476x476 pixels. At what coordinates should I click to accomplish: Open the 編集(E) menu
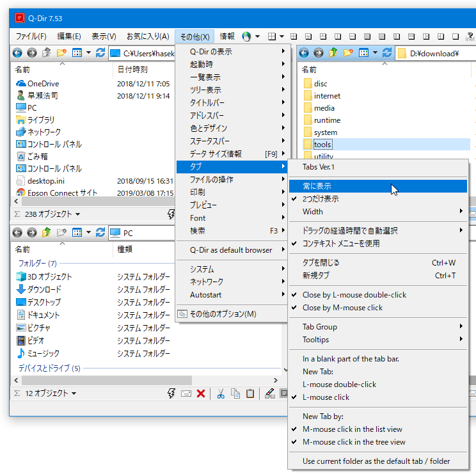(69, 36)
